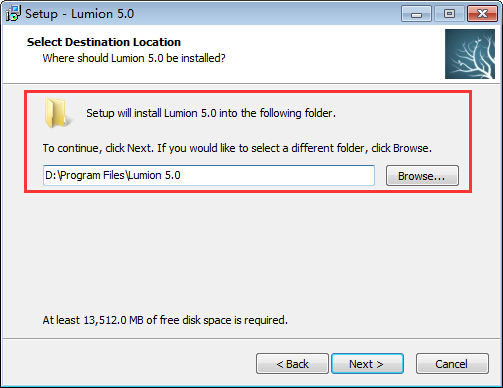The width and height of the screenshot is (503, 388).
Task: Minimize the Lumion setup window
Action: tap(416, 14)
